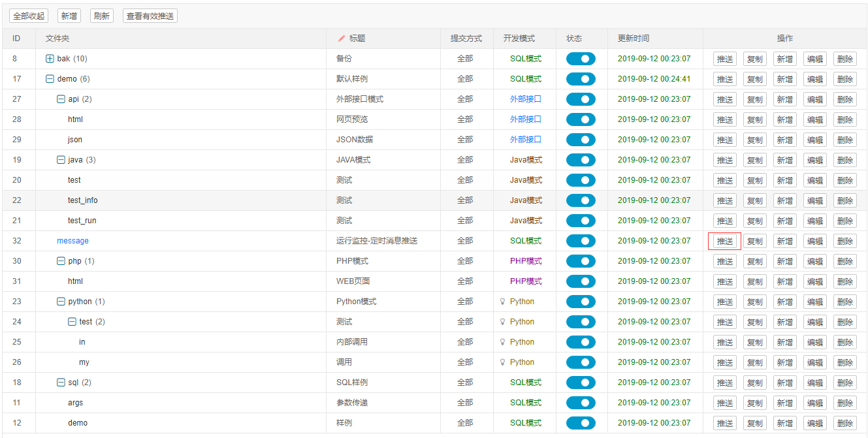Screen dimensions: 868x438
Task: Click the 开发模式 column header
Action: pyautogui.click(x=519, y=39)
